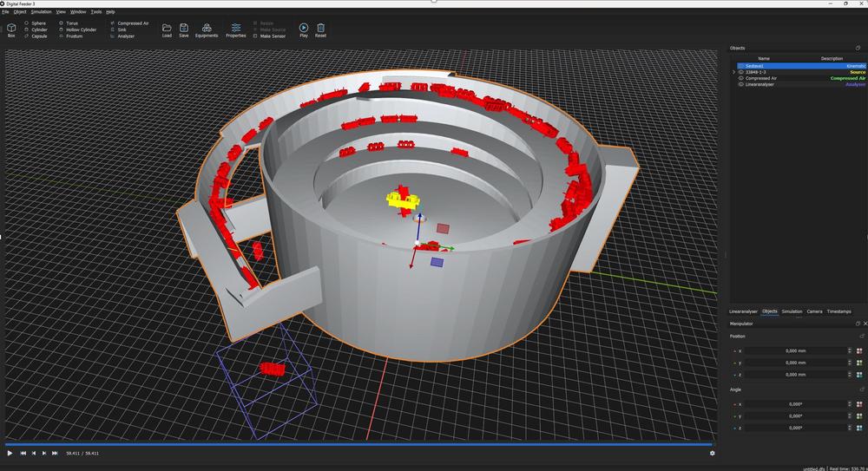Insert a Sphere primitive
The width and height of the screenshot is (868, 471).
(35, 23)
